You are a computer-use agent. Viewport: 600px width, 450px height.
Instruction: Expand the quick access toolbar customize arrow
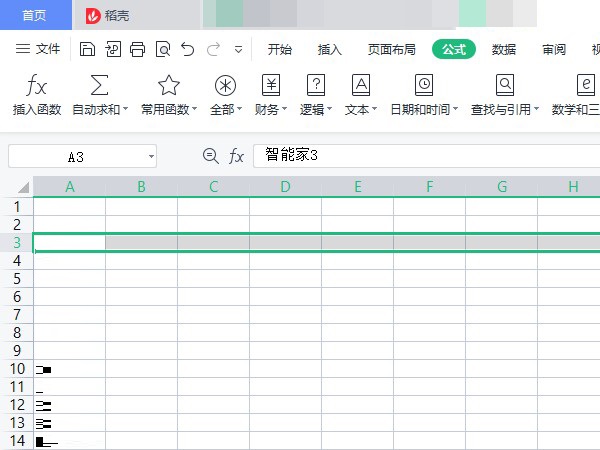click(x=238, y=49)
